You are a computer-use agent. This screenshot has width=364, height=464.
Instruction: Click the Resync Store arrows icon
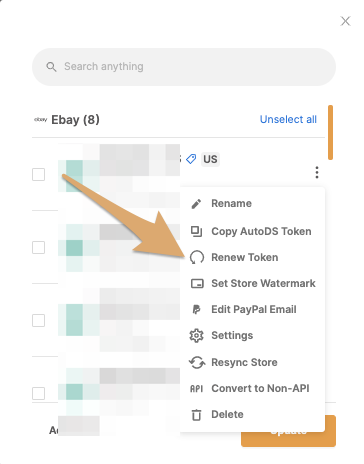coord(197,362)
